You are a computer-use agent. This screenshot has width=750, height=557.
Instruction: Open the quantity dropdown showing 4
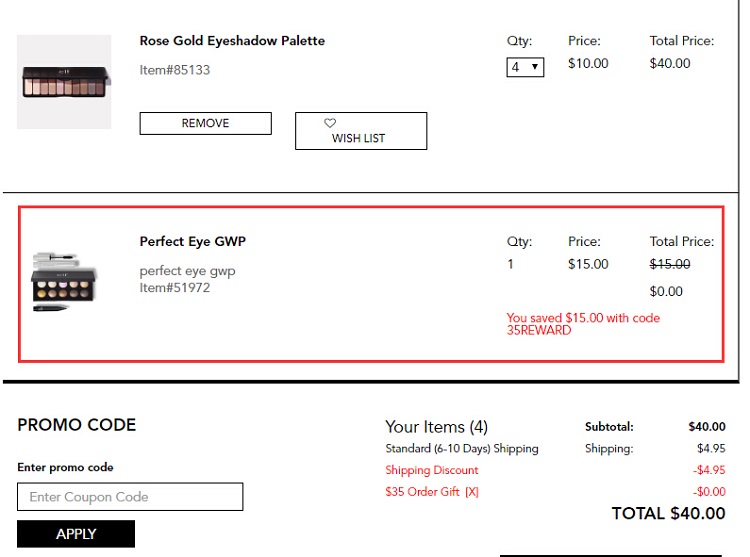(525, 67)
